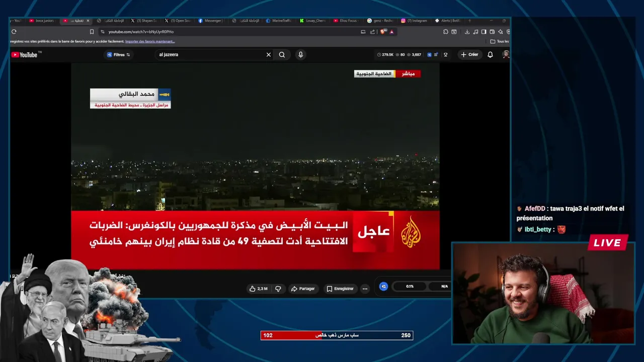Click the YouTube search magnifier button
The width and height of the screenshot is (644, 362).
282,55
